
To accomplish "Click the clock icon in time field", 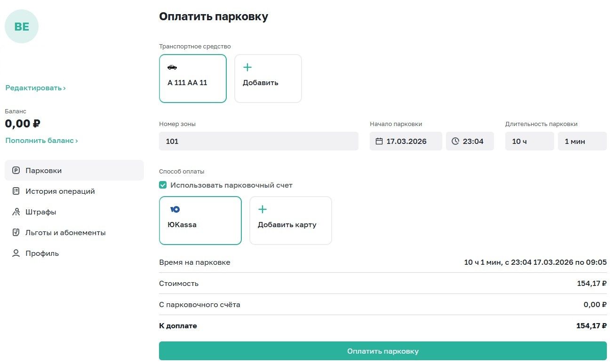I will click(455, 141).
